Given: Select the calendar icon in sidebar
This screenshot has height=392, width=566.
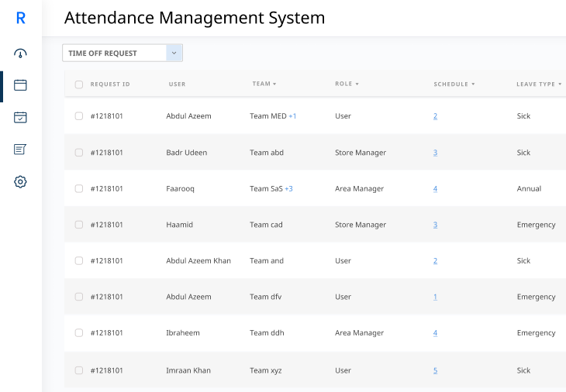Looking at the screenshot, I should tap(20, 85).
